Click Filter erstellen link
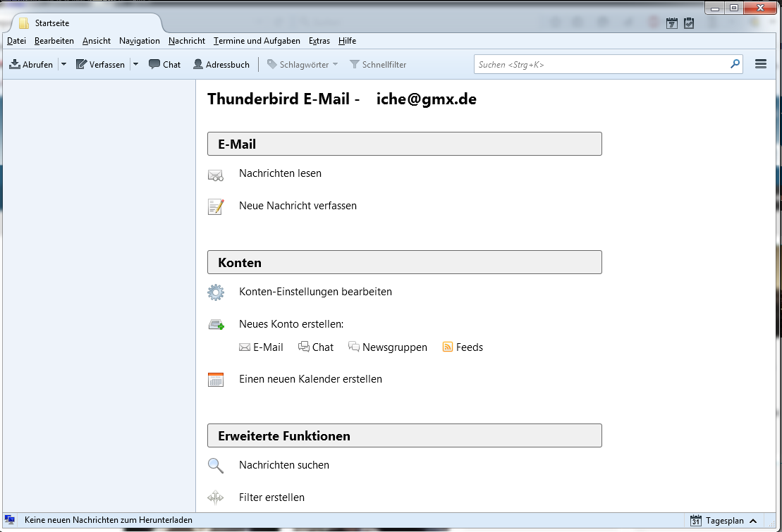 pos(271,497)
